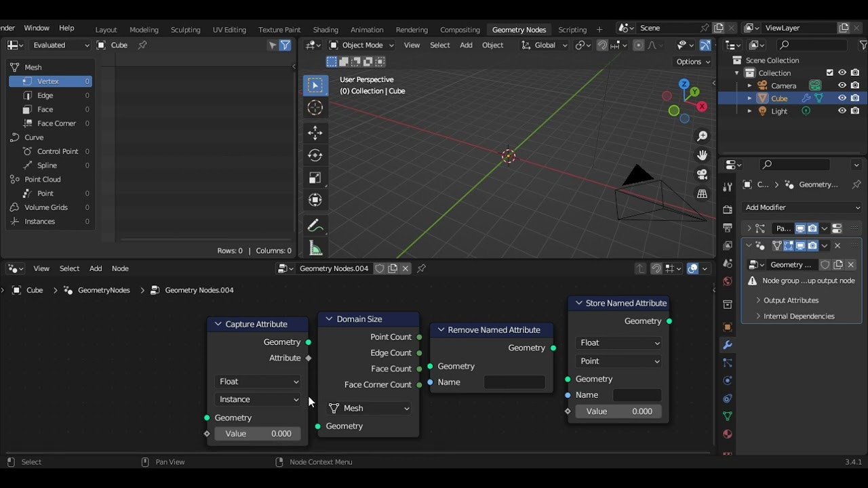Open the Window menu
The width and height of the screenshot is (868, 488).
[x=37, y=28]
